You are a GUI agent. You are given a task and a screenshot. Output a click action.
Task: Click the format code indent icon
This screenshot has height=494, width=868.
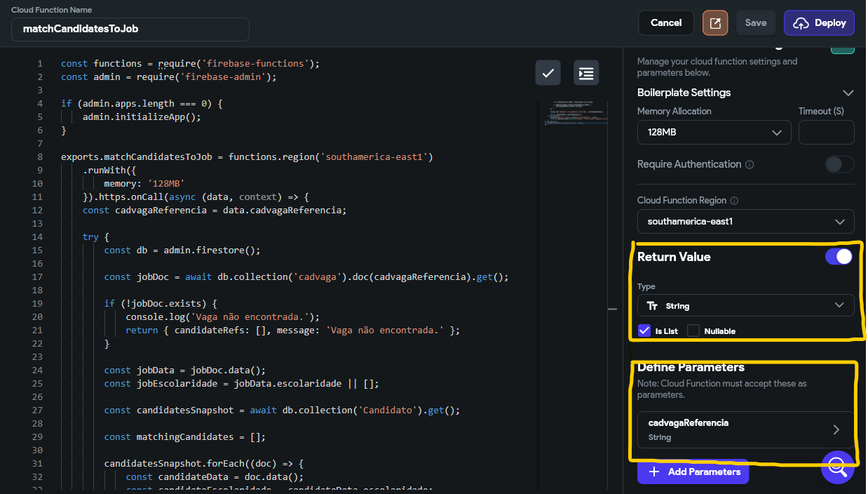(x=586, y=72)
